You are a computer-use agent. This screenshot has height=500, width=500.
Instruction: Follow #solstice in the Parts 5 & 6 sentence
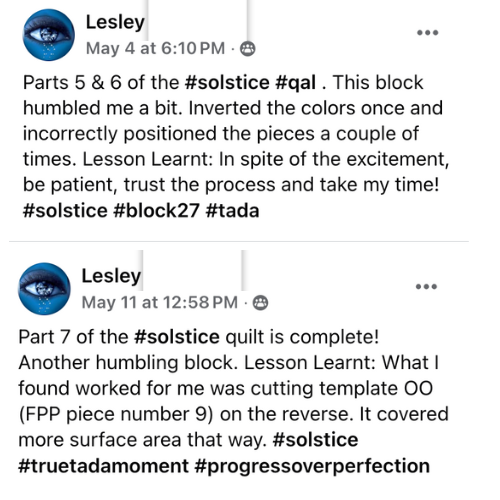pos(227,83)
